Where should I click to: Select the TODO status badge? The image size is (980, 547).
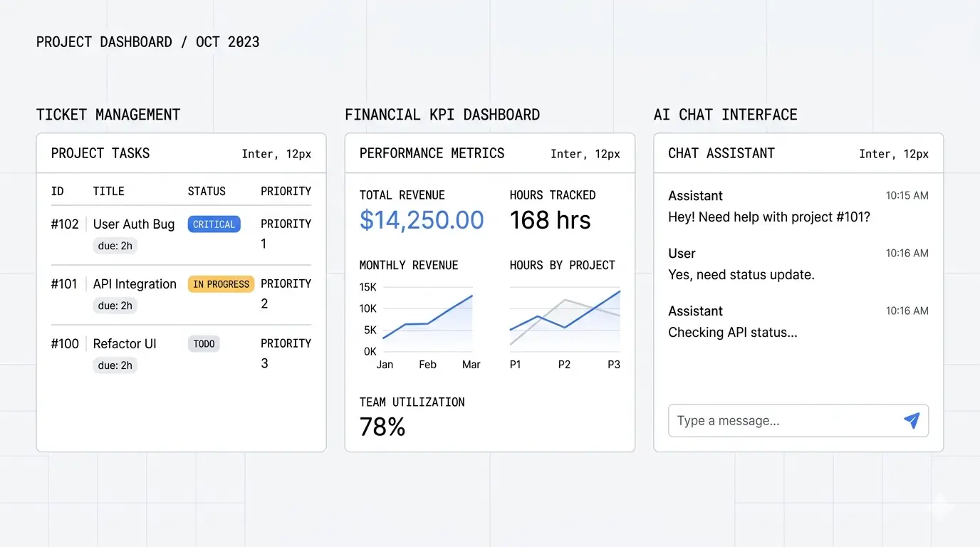click(204, 344)
